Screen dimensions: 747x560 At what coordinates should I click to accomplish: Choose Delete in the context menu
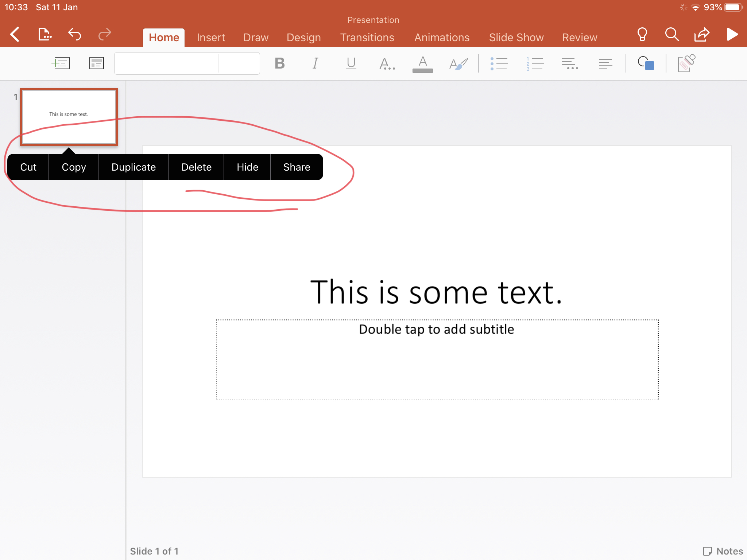coord(196,167)
